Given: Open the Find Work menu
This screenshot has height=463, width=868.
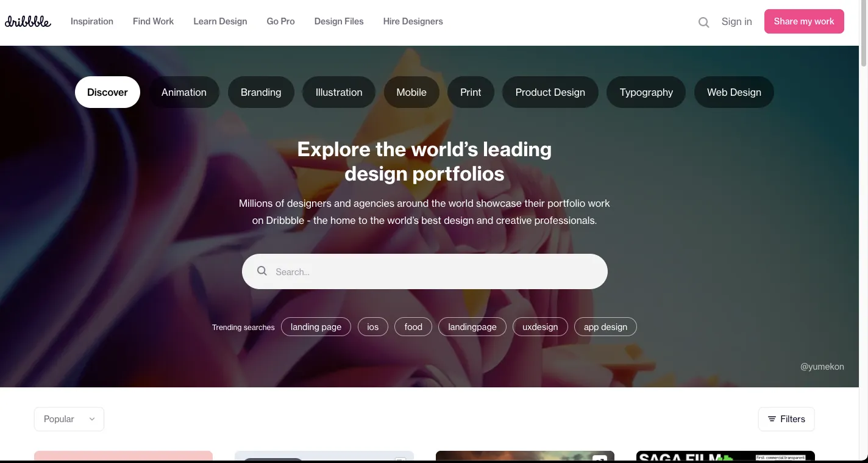Looking at the screenshot, I should click(153, 21).
